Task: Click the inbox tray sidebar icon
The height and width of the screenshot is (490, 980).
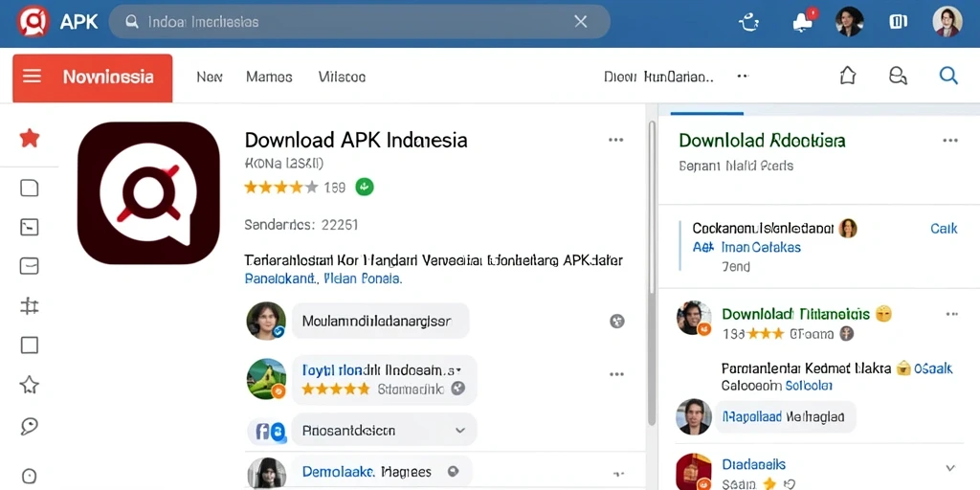Action: 30,266
